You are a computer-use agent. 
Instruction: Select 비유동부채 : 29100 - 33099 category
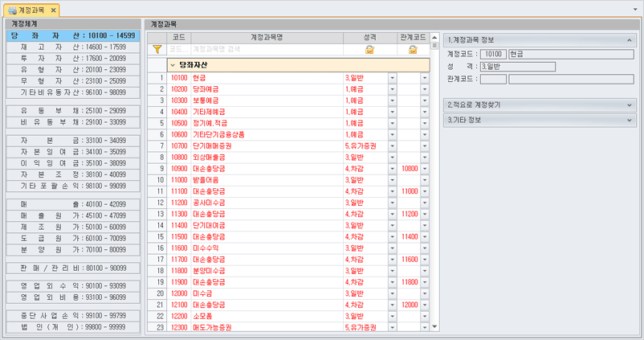coord(73,122)
